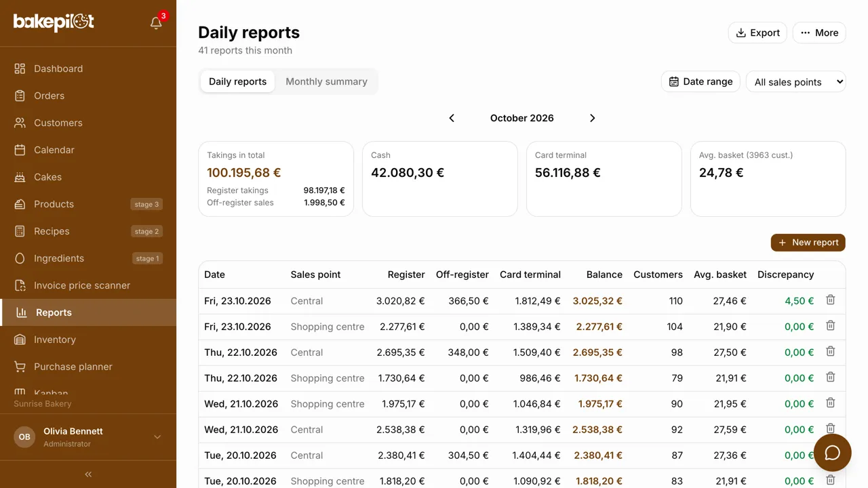Delete the Fri 23.10.2026 Central report
This screenshot has width=868, height=488.
830,300
